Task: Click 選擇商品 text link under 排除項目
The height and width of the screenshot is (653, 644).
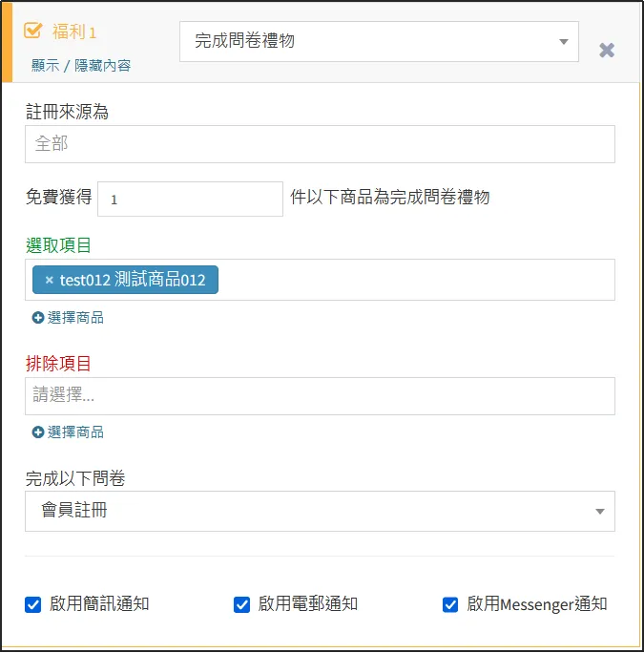Action: (75, 432)
